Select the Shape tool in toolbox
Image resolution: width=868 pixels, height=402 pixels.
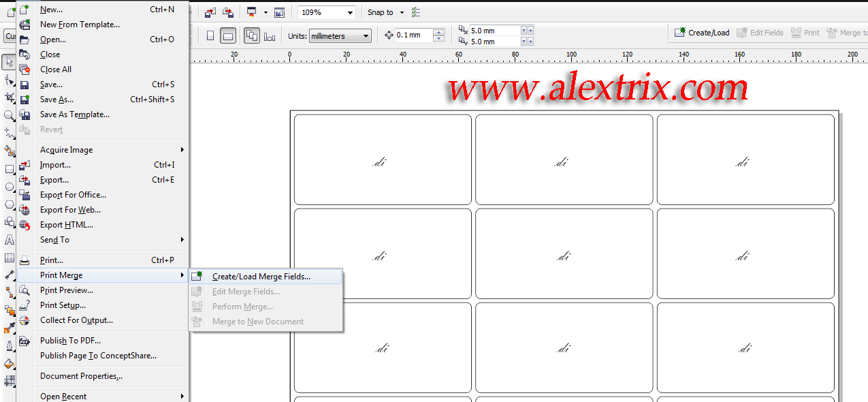tap(9, 80)
